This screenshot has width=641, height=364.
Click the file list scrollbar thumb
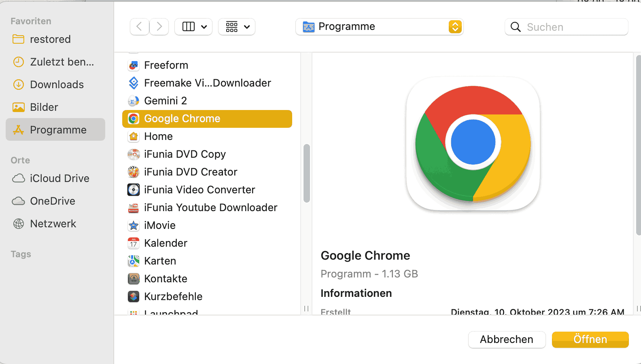point(307,173)
